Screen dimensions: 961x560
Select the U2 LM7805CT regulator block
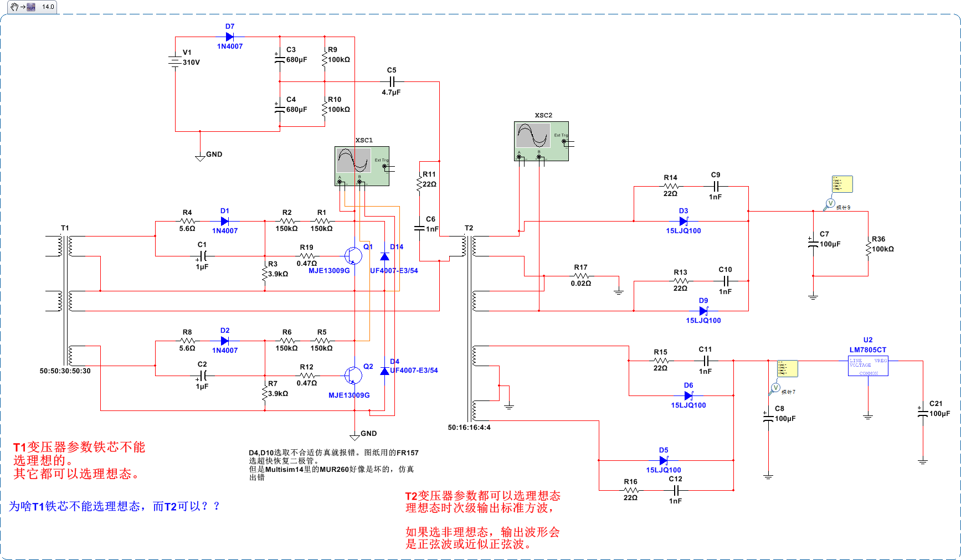coord(868,366)
